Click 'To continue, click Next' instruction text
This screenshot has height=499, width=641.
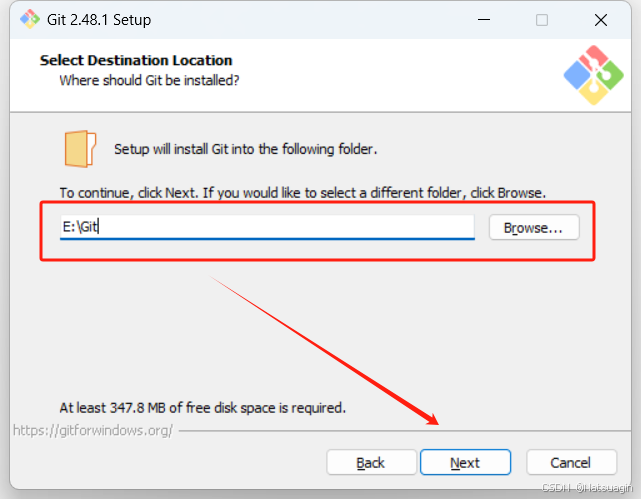coord(303,192)
